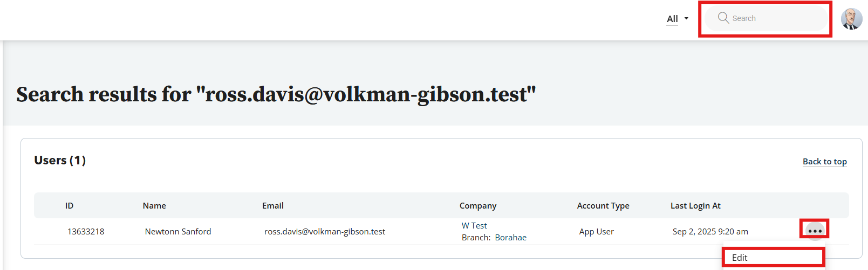Click the W Test company name
868x270 pixels.
point(474,225)
